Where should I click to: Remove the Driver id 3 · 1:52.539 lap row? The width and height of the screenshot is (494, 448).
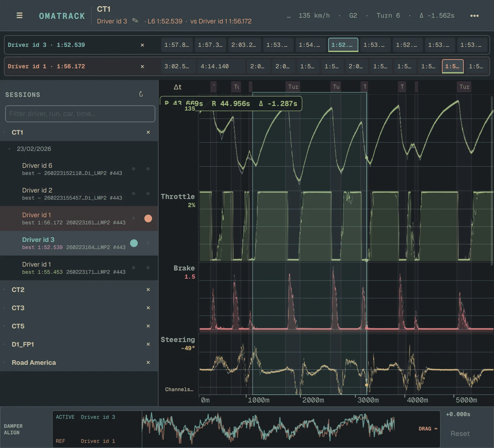point(142,45)
